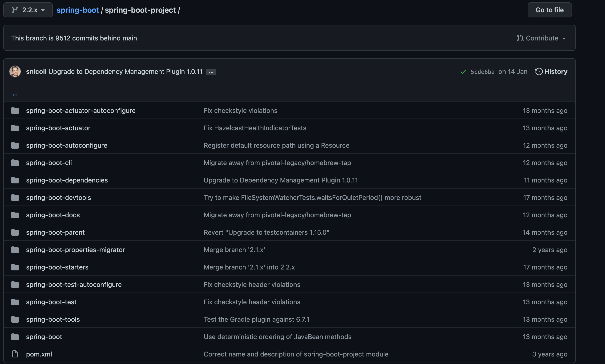605x364 pixels.
Task: Open Revert testcontainers 1.15.0 commit message
Action: tap(266, 232)
